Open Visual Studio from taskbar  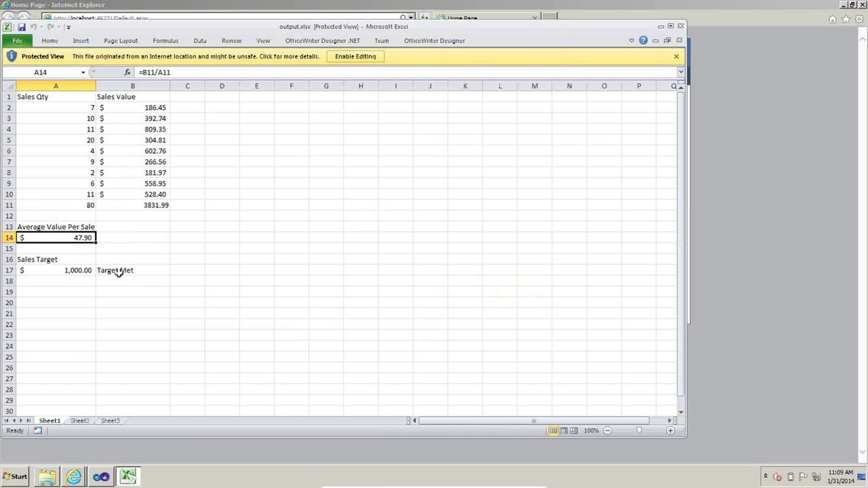pyautogui.click(x=101, y=476)
